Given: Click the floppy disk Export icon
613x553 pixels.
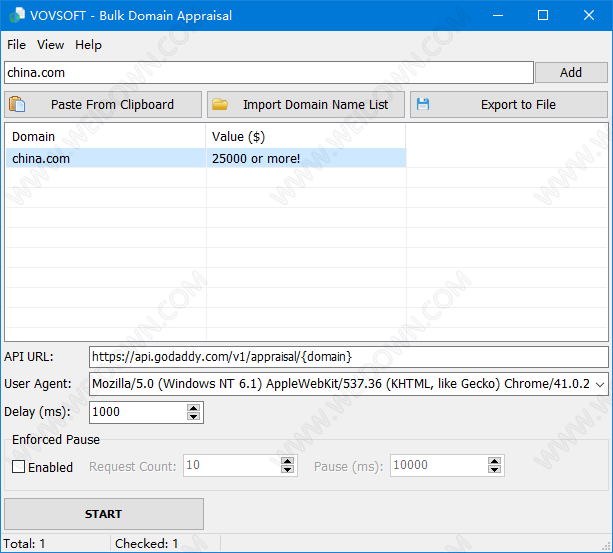Looking at the screenshot, I should 422,104.
